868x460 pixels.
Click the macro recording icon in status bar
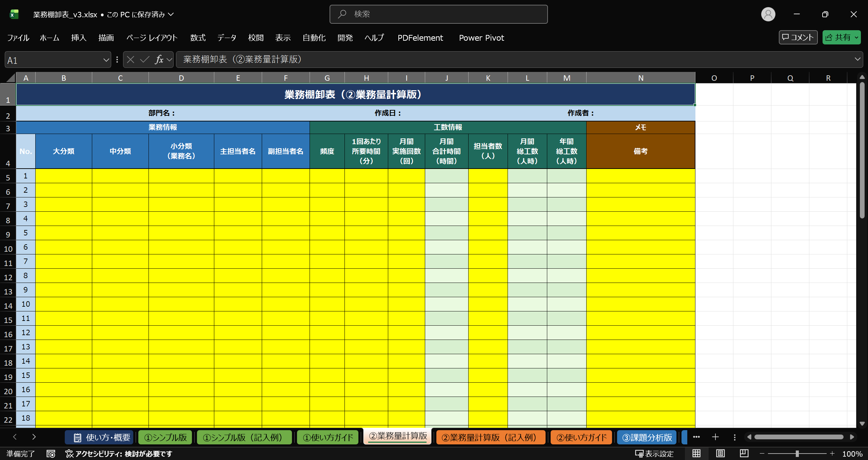coord(51,454)
